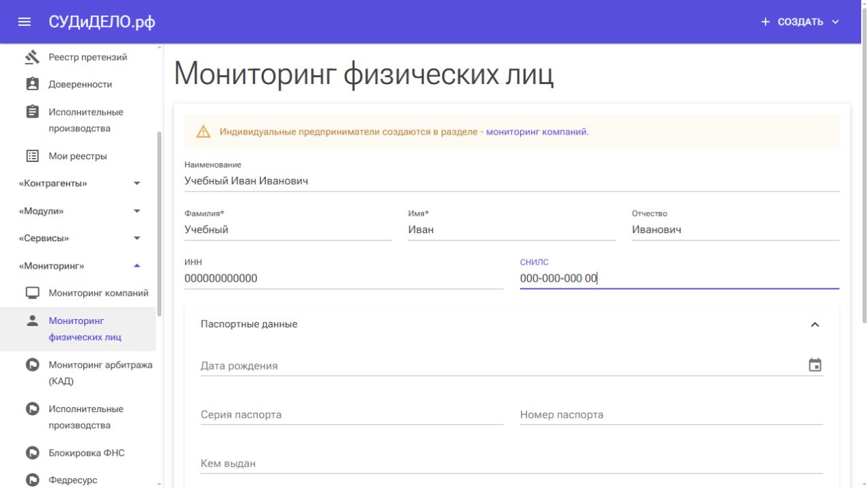868x488 pixels.
Task: Click the Паспортные данные heading text
Action: tap(249, 324)
